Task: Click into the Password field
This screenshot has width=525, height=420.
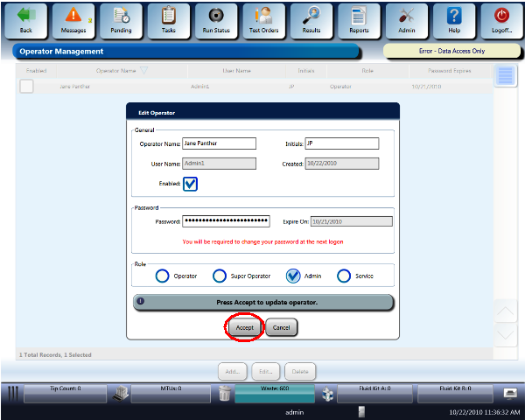Action: click(226, 221)
